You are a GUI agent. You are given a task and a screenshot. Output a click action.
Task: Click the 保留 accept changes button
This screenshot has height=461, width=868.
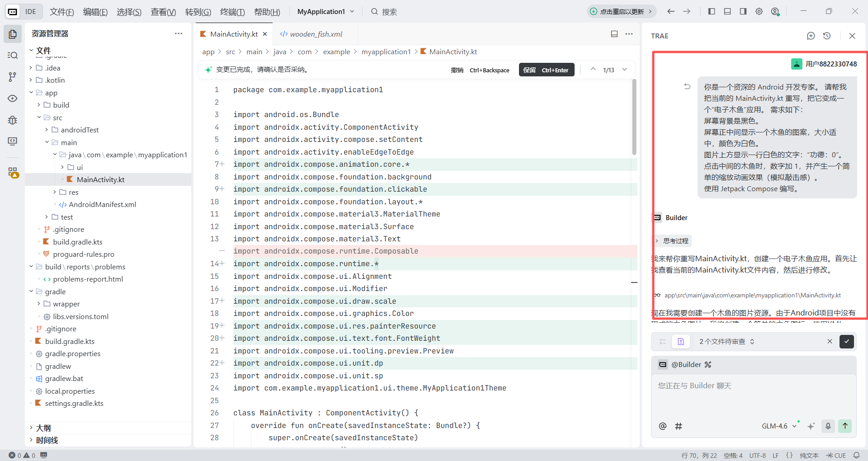point(546,70)
